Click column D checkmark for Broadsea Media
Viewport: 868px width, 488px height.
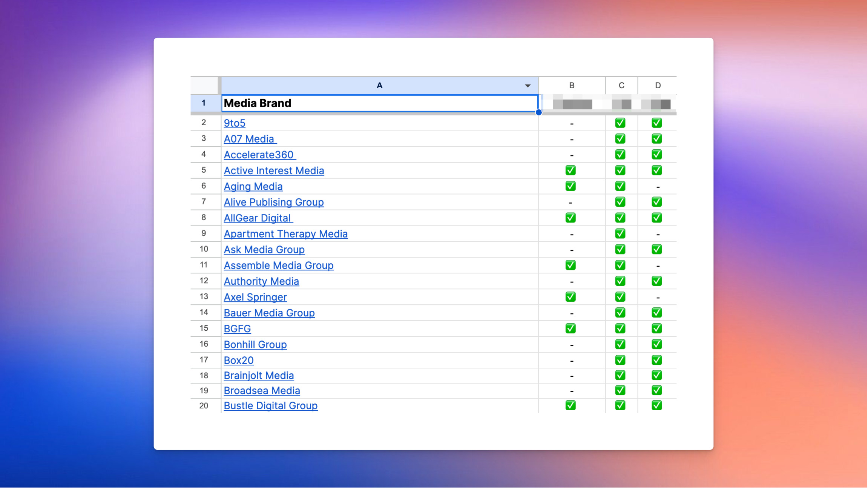pyautogui.click(x=657, y=391)
